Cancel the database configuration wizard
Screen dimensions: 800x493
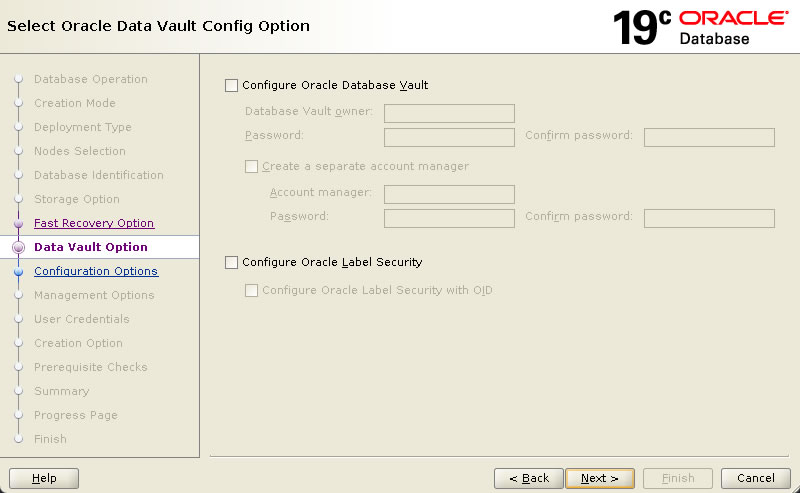pyautogui.click(x=756, y=478)
